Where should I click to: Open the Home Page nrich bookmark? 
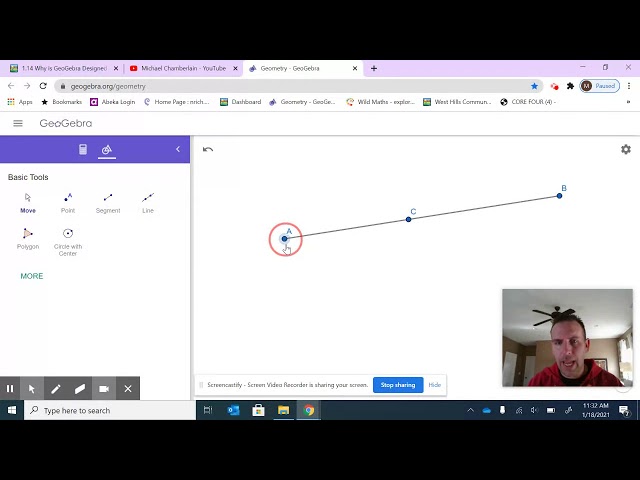pyautogui.click(x=176, y=102)
